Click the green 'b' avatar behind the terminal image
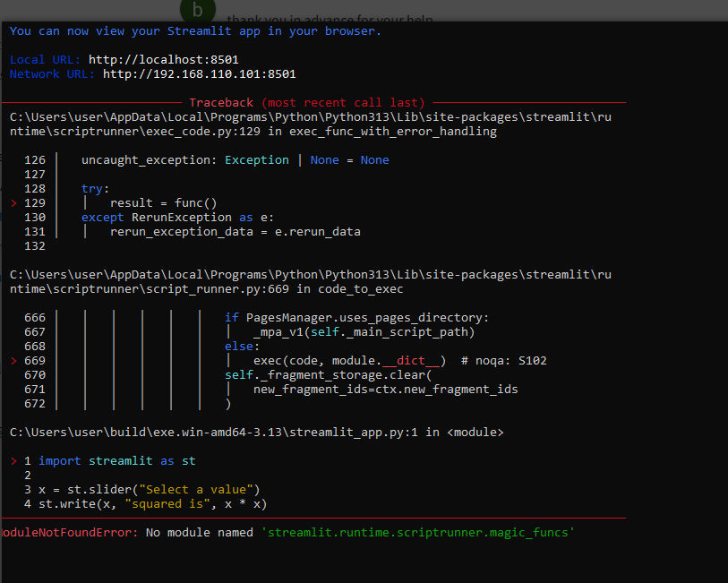 (x=198, y=10)
